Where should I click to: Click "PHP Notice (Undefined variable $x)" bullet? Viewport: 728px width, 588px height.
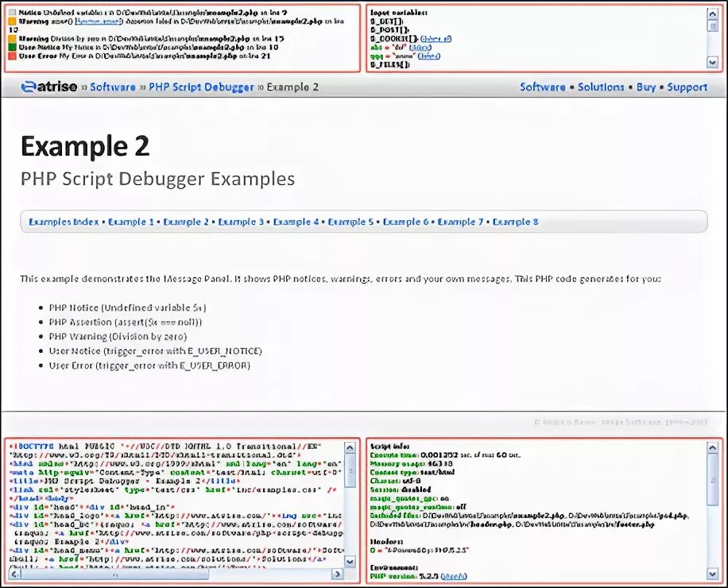click(x=128, y=308)
